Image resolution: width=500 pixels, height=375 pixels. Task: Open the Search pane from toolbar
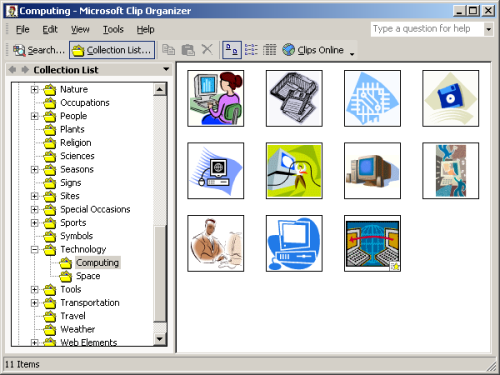coord(39,50)
